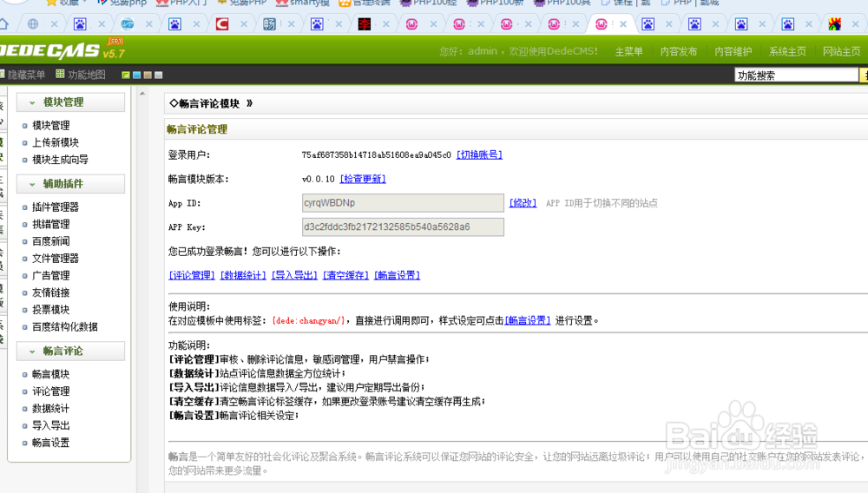The height and width of the screenshot is (493, 868).
Task: Open 百度新闻 in the sidebar
Action: 51,241
